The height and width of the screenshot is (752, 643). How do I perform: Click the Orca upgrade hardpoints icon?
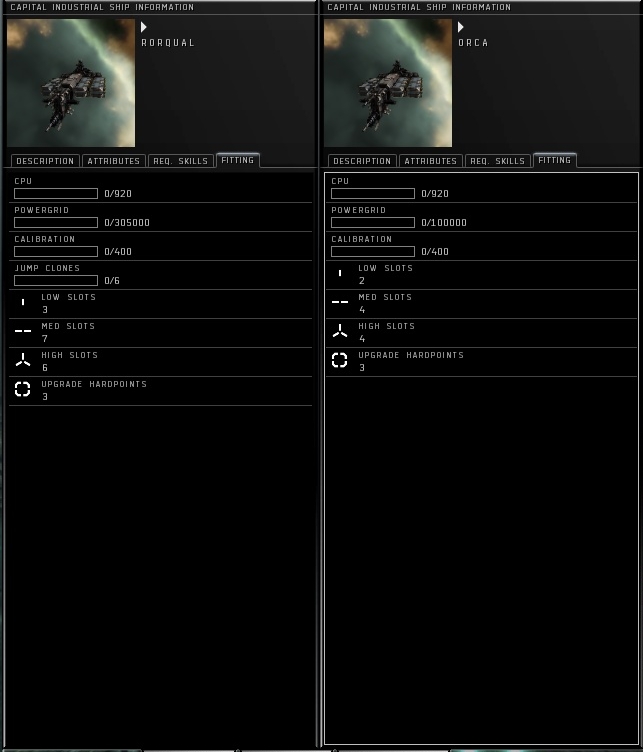click(x=340, y=360)
